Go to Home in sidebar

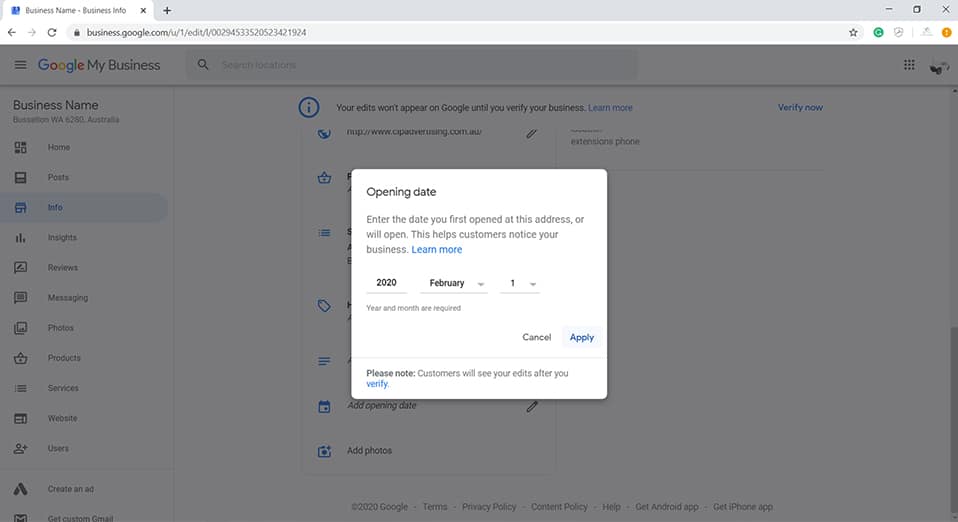(x=59, y=147)
